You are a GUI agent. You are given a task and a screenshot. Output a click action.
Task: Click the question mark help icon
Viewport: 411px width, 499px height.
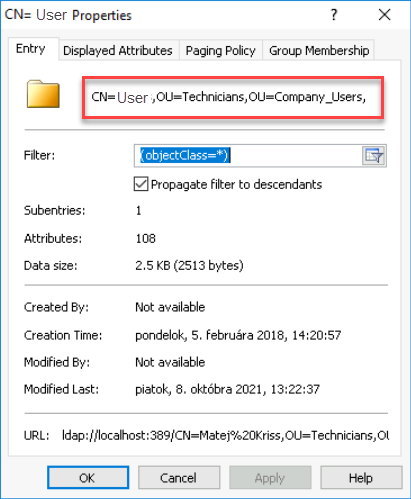coord(334,15)
